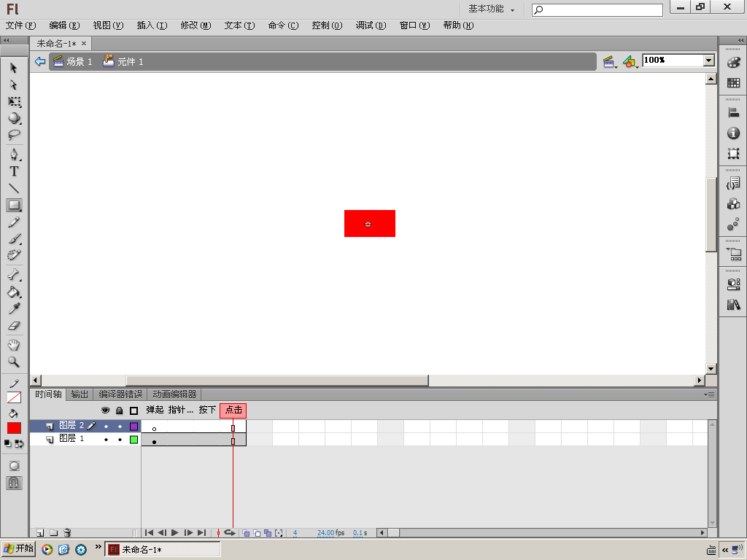Click the Play button in timeline controls
This screenshot has width=747, height=560.
click(x=175, y=533)
